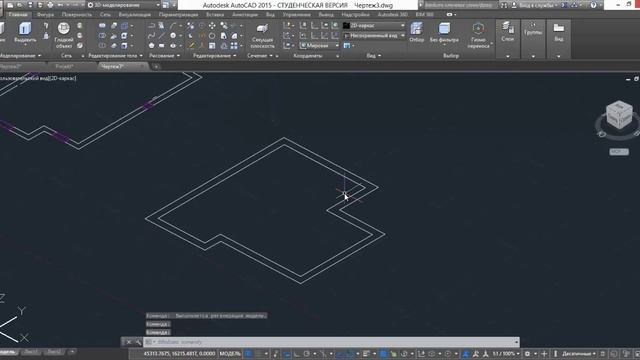Switch to the Визуализация ribbon tab
This screenshot has width=640, height=360.
pyautogui.click(x=134, y=15)
